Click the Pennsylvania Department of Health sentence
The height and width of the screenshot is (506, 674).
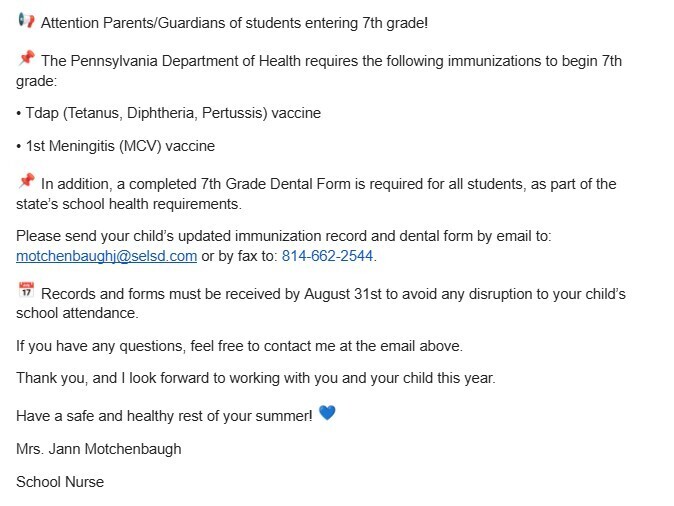pos(319,71)
